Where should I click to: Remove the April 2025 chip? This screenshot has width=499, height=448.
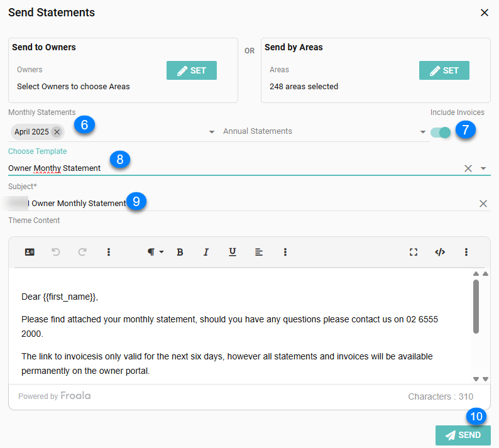pyautogui.click(x=57, y=132)
